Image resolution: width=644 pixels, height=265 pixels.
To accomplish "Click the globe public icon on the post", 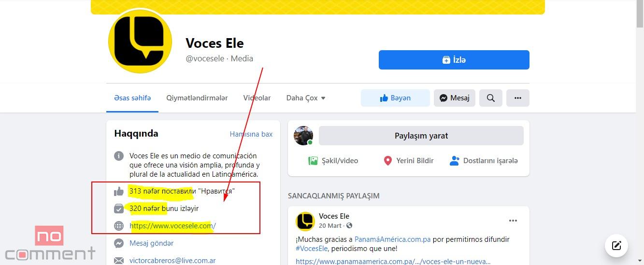I will click(x=349, y=225).
